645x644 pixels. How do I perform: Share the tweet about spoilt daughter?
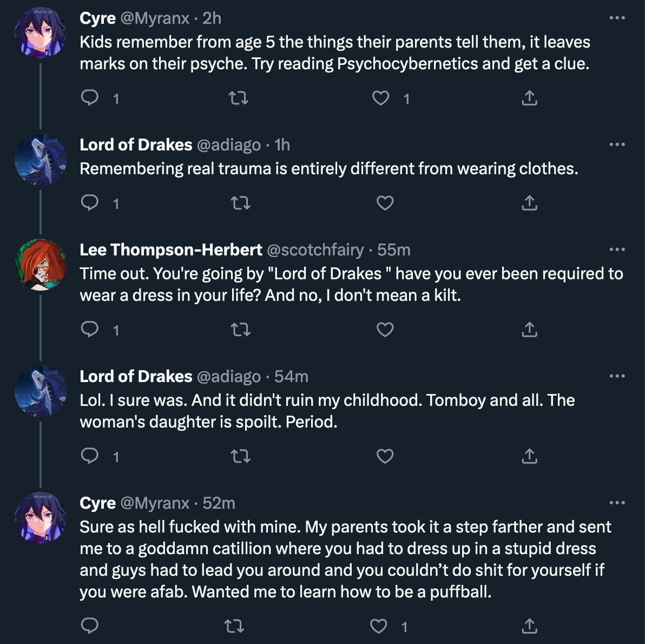click(529, 456)
